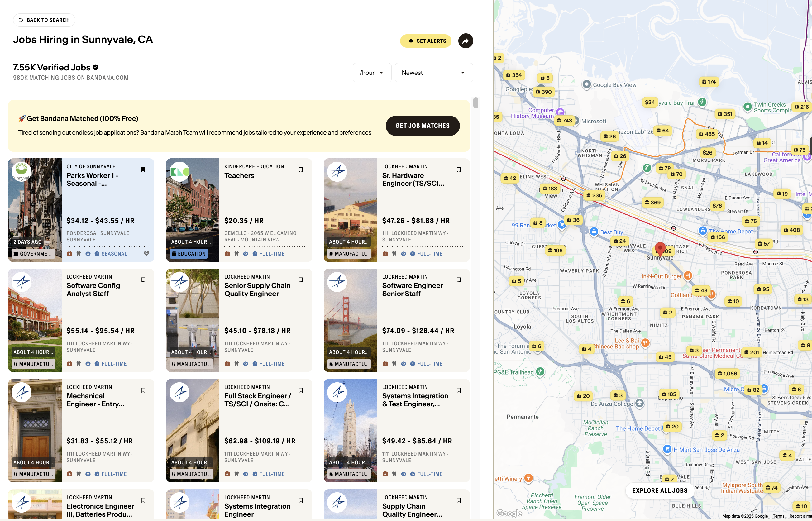
Task: Remove bookmark from Parks Worker 1 job
Action: pyautogui.click(x=143, y=170)
